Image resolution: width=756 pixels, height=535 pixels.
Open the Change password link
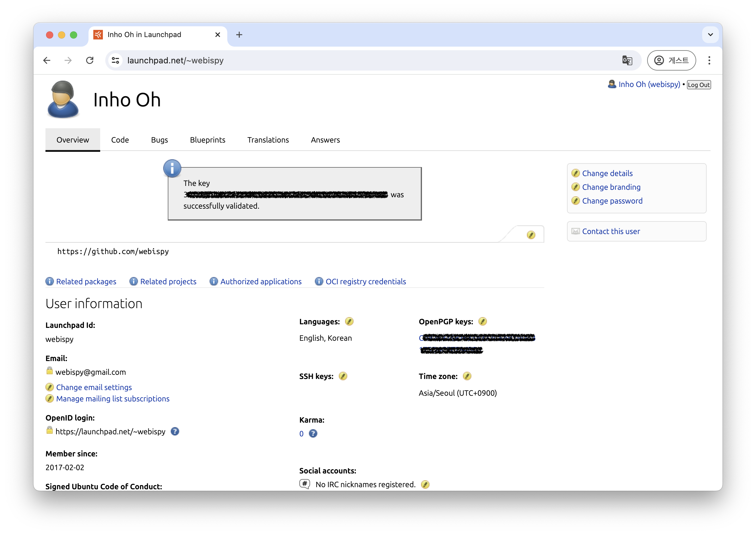[x=612, y=201]
